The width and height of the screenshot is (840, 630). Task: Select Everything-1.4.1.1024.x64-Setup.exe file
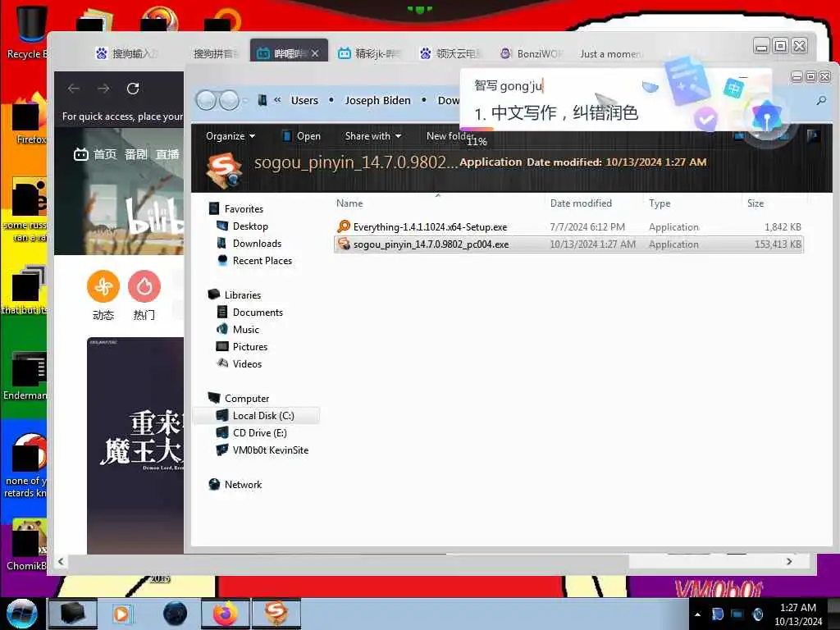click(568, 226)
